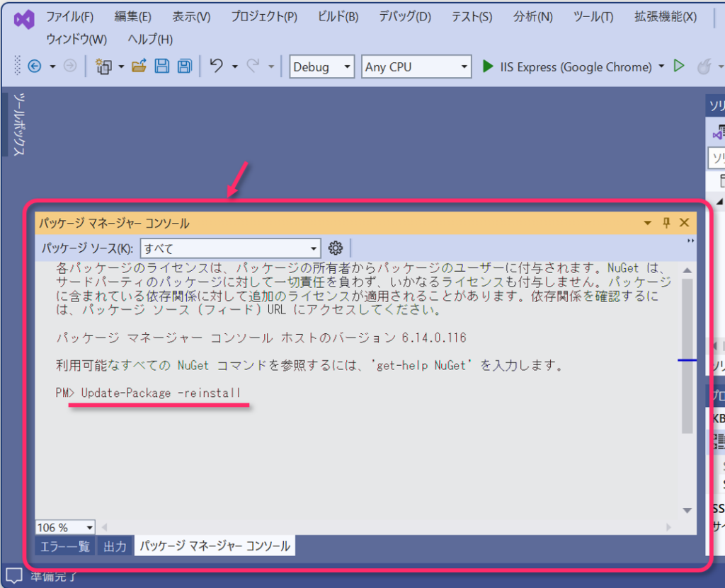This screenshot has width=725, height=588.
Task: Open the Debug configuration dropdown
Action: click(x=321, y=67)
